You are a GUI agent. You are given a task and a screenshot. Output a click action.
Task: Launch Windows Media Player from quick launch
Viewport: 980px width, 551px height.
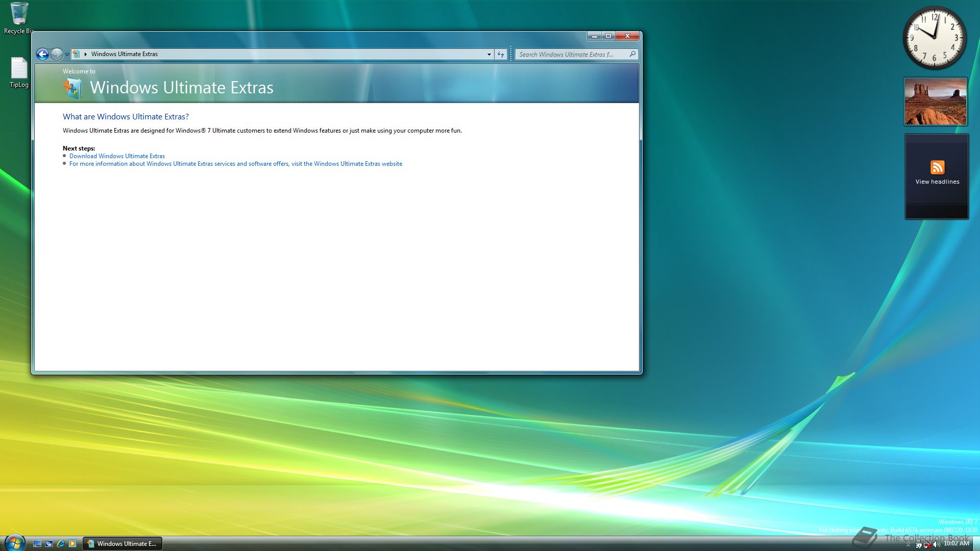(72, 544)
